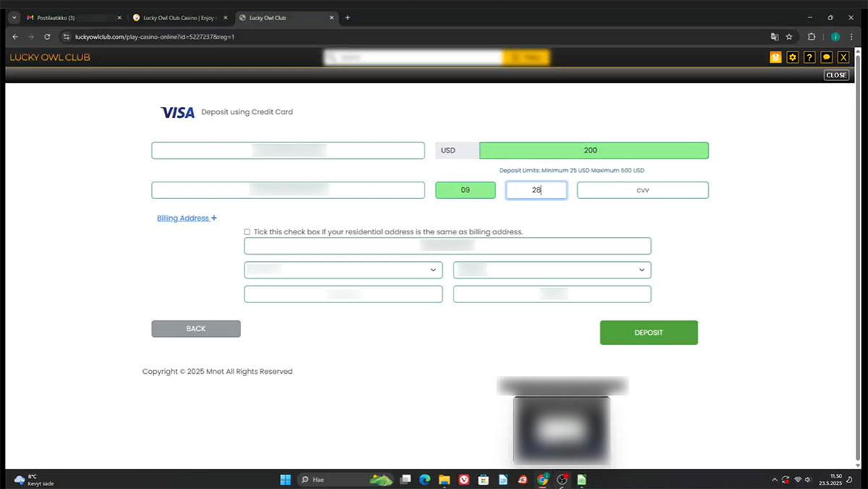This screenshot has height=489, width=868.
Task: Click the expiry month field showing 09
Action: coord(466,190)
